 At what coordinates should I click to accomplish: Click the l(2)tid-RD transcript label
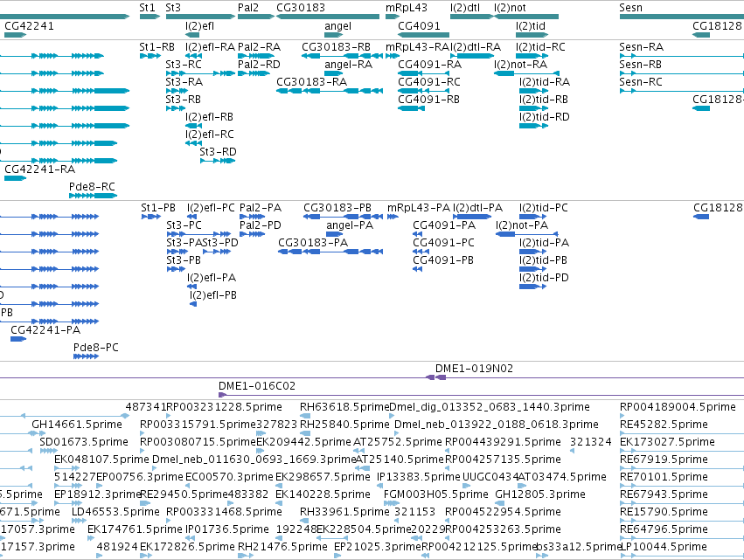(545, 117)
